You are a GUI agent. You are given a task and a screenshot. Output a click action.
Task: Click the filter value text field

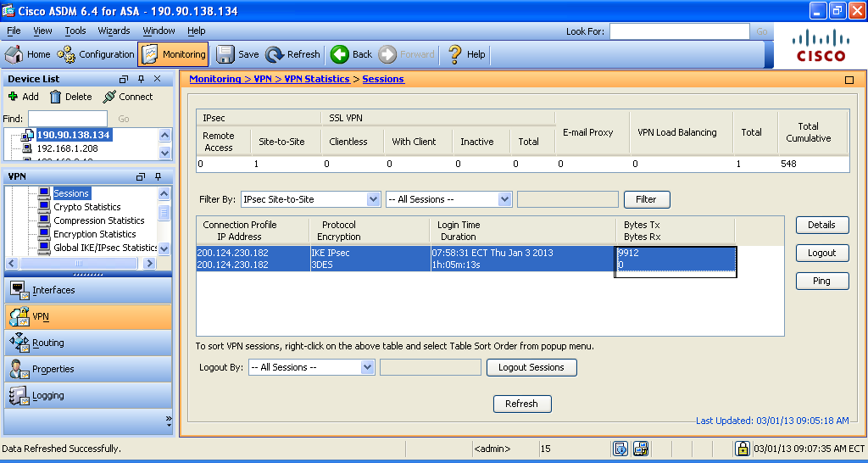tap(567, 199)
